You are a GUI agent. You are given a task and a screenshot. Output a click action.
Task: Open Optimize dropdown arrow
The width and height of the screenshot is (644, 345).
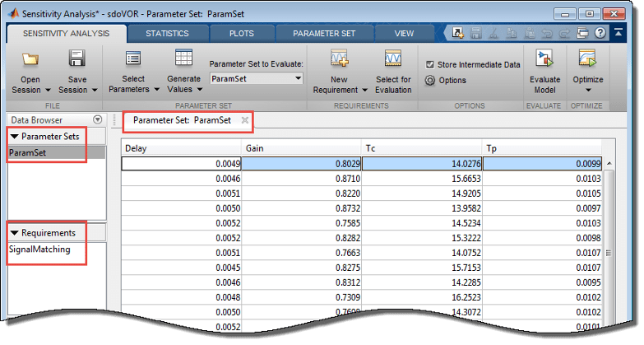click(x=588, y=90)
